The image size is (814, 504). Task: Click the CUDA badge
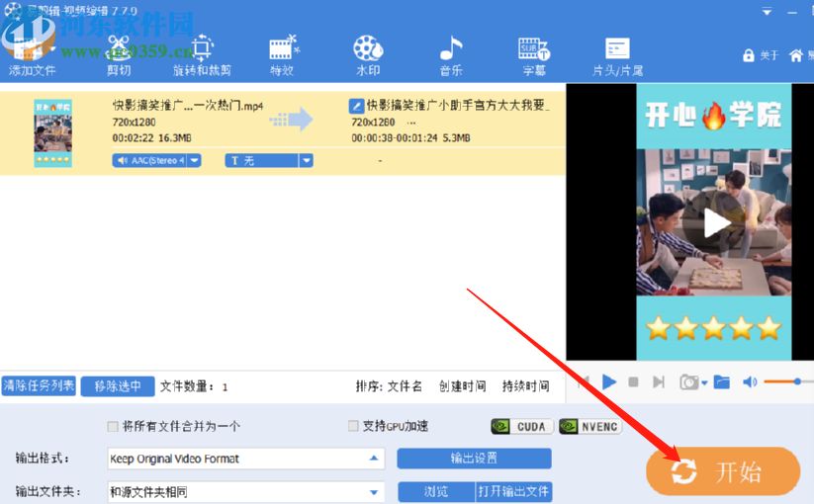click(x=522, y=427)
